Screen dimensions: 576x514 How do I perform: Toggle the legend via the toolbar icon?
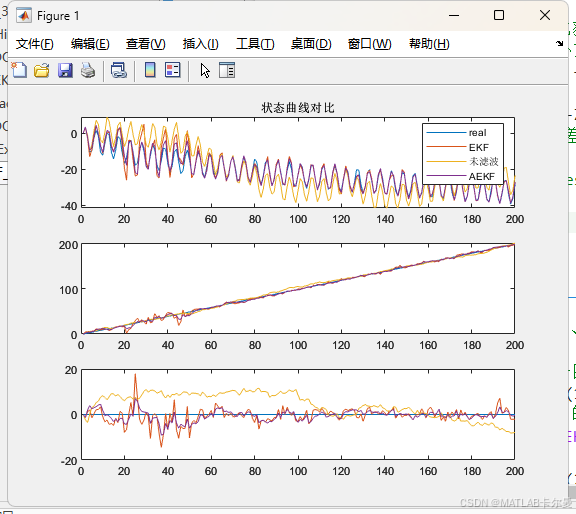click(173, 70)
